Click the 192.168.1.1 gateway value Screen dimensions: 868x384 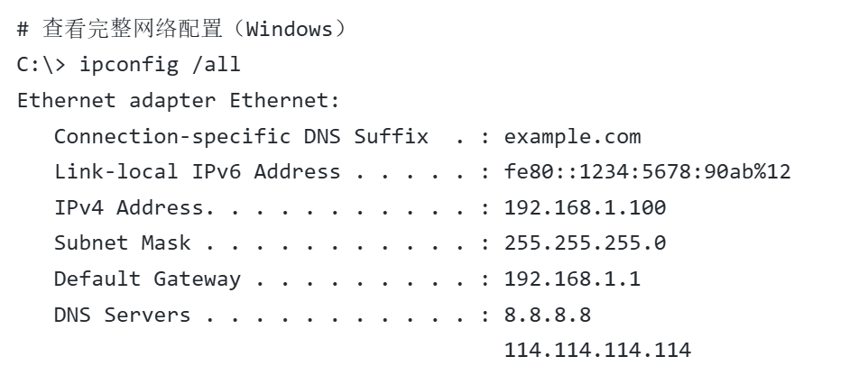572,279
